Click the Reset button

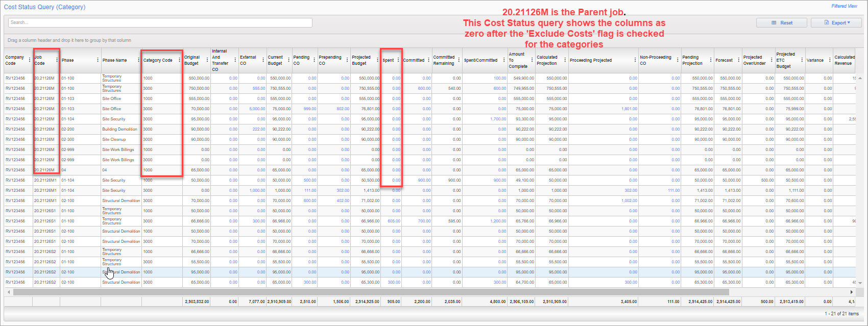point(782,23)
